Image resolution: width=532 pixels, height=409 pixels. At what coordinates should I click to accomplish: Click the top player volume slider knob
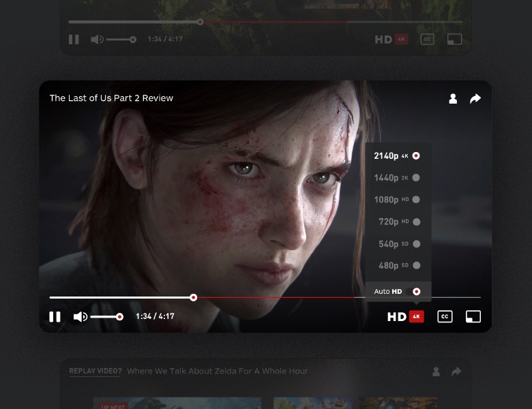coord(133,40)
